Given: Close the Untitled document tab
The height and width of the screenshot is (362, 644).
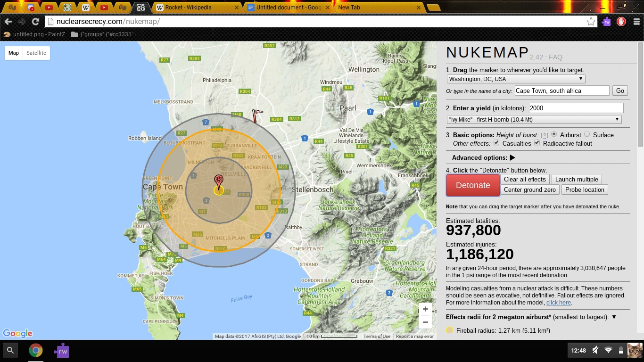Looking at the screenshot, I should [x=327, y=8].
